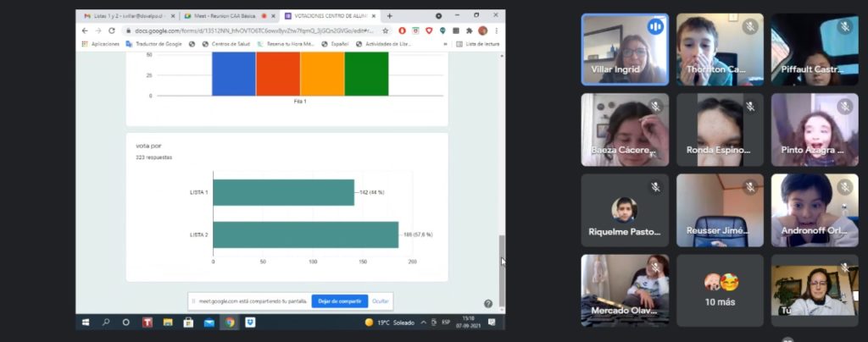Open Windows Start menu
The height and width of the screenshot is (342, 868).
point(86,323)
